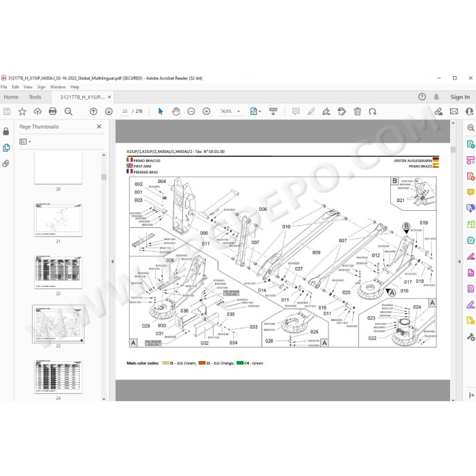Image resolution: width=476 pixels, height=476 pixels.
Task: Expand right pane with bottom arrow
Action: point(471,395)
